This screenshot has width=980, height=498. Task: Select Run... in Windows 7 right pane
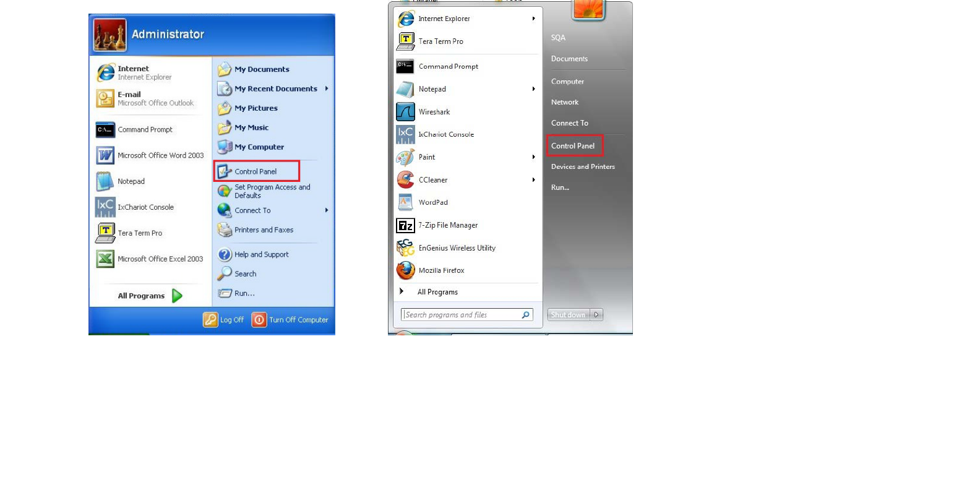click(x=560, y=187)
